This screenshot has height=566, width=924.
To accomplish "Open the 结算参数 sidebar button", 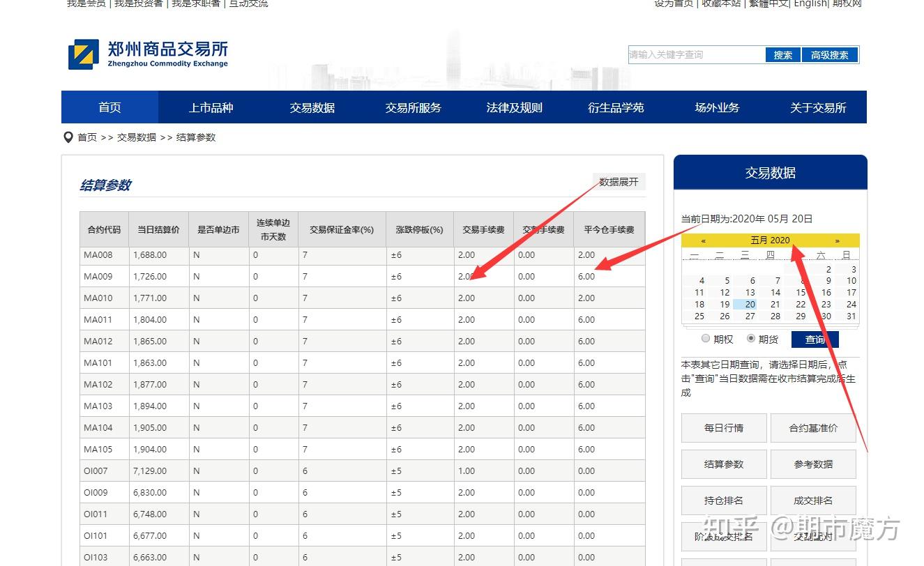I will [724, 464].
